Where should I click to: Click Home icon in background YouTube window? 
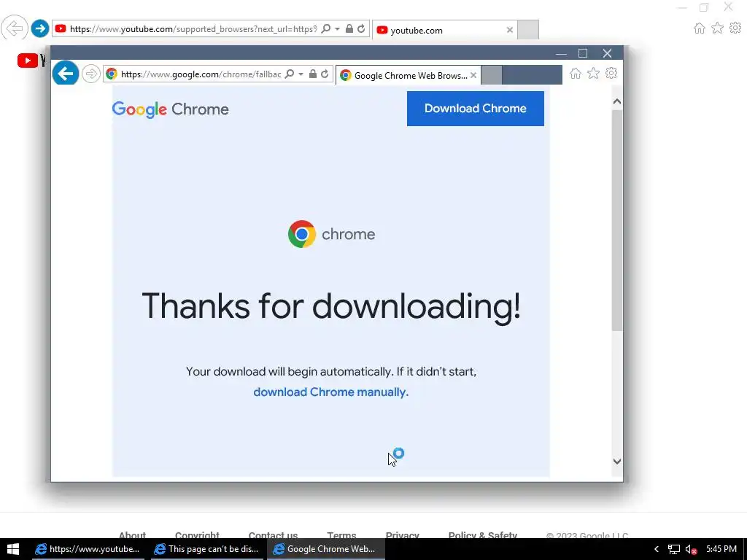click(x=700, y=28)
